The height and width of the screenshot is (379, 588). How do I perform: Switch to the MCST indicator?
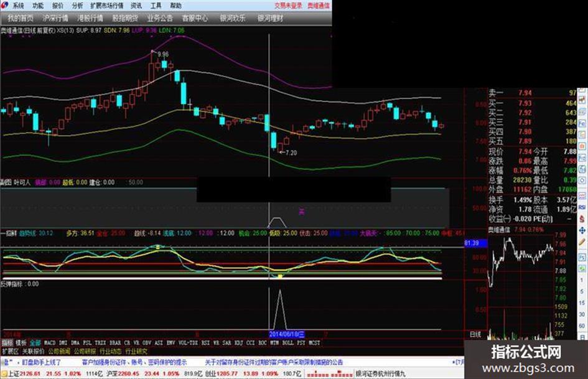point(314,343)
